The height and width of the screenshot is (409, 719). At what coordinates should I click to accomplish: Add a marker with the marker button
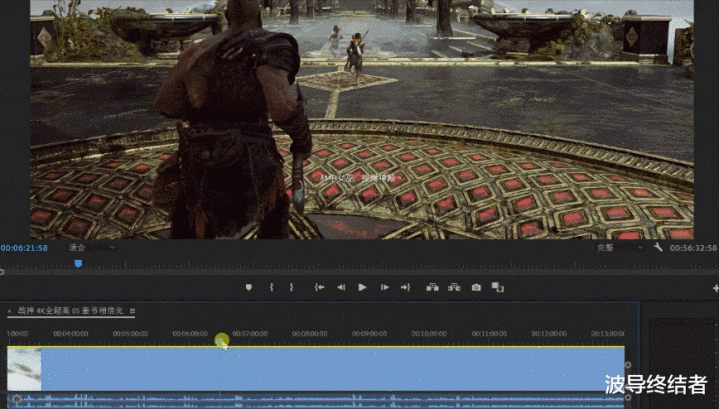[249, 287]
